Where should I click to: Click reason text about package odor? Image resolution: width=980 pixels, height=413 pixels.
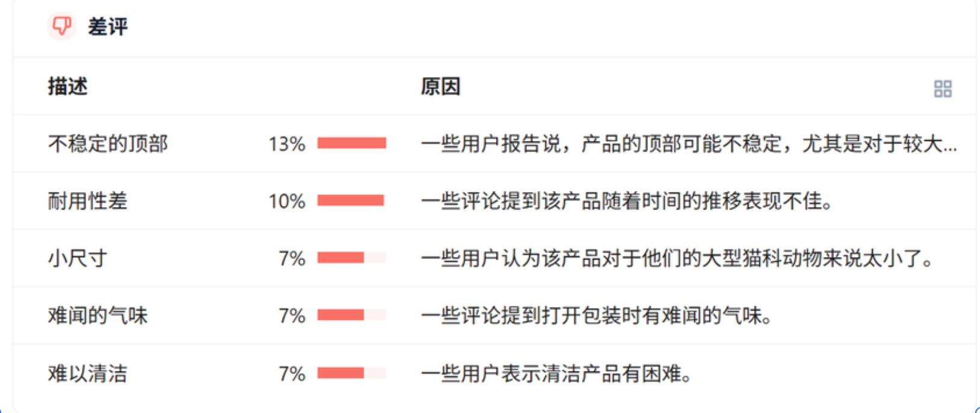(597, 315)
